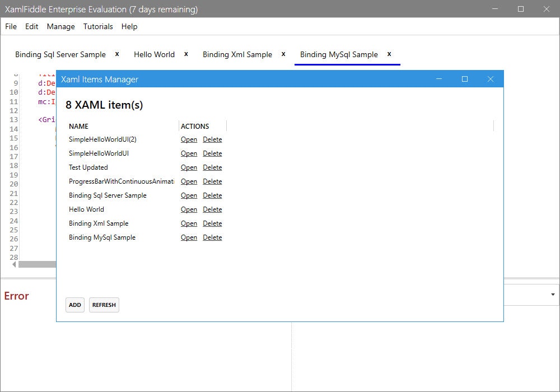Click the ACTIONS column header
The image size is (560, 392).
(x=195, y=127)
